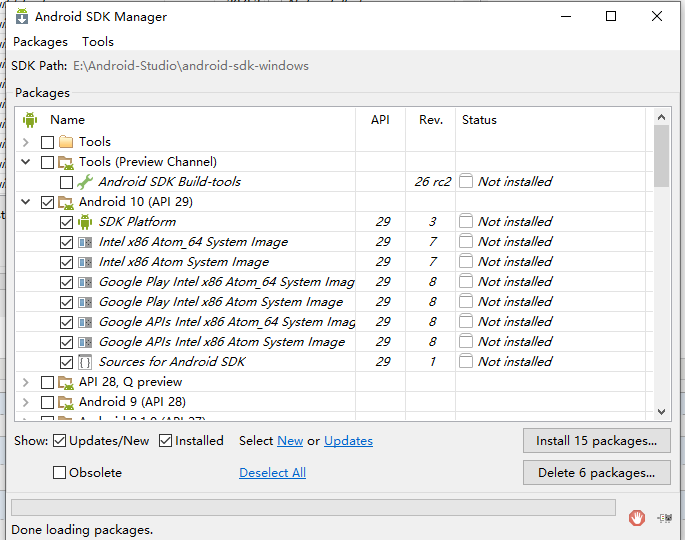Click the package list scrollbar thumb
The width and height of the screenshot is (685, 540).
tap(661, 156)
